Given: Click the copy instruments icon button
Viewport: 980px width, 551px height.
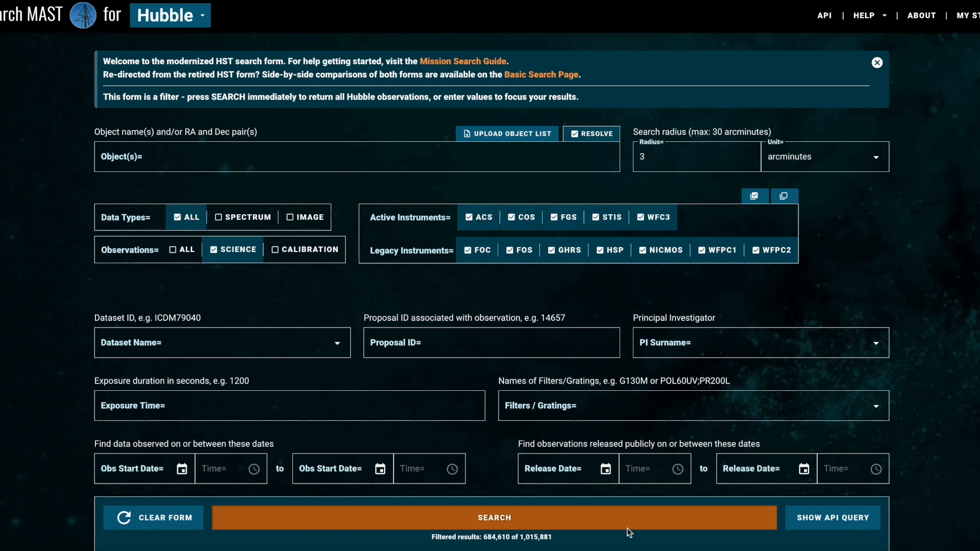Looking at the screenshot, I should point(784,196).
